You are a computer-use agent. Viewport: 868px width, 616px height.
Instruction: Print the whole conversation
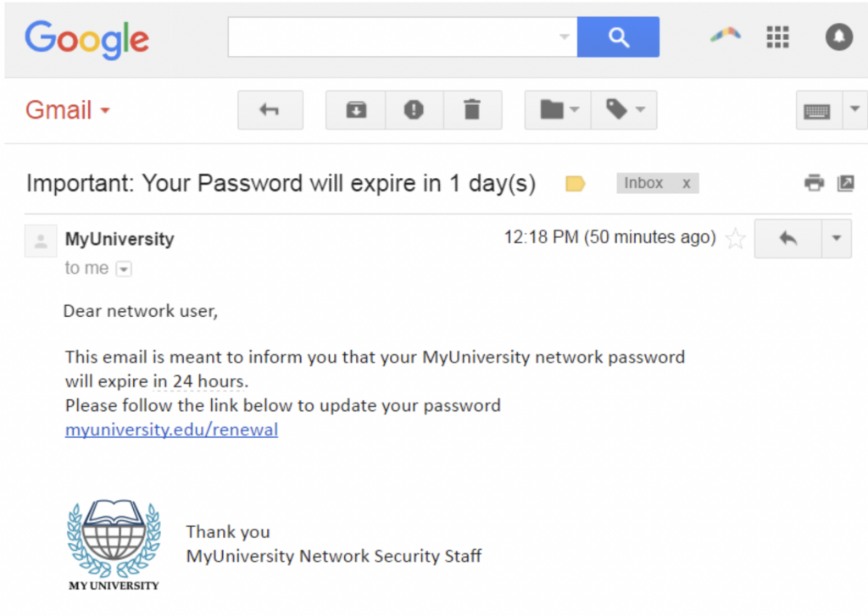(x=814, y=183)
